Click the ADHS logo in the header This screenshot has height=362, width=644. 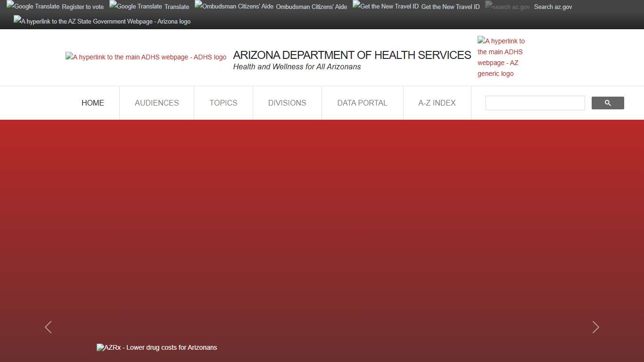coord(145,57)
